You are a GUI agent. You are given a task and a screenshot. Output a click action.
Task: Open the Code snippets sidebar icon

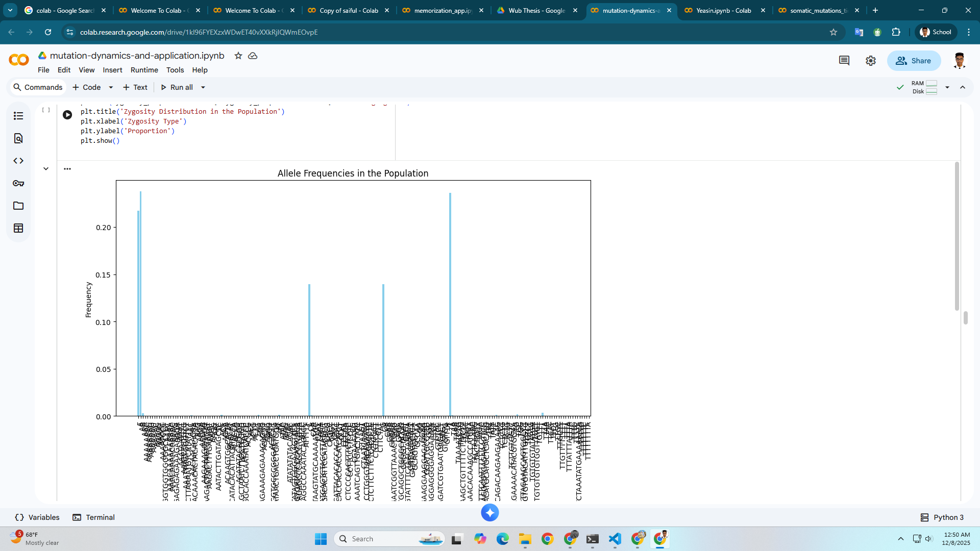(x=18, y=161)
